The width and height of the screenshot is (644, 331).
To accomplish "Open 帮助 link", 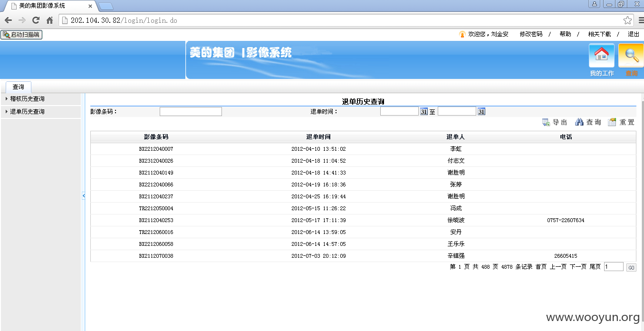I will (x=565, y=34).
